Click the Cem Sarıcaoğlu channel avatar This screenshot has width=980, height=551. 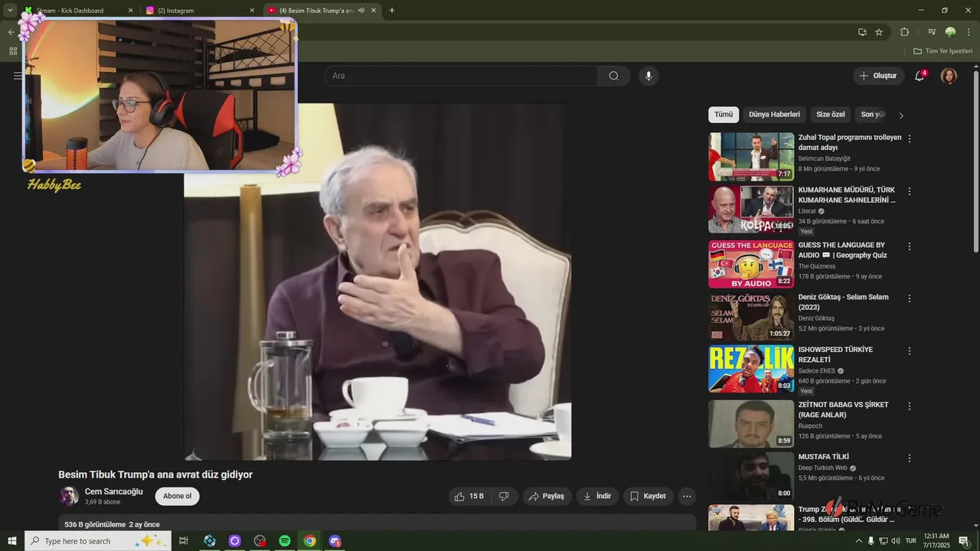click(x=69, y=496)
